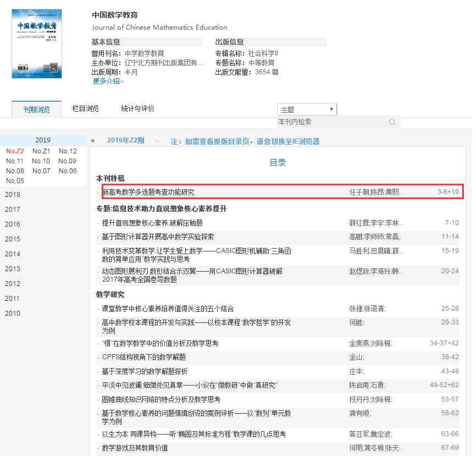Click the search magnifier icon

click(x=392, y=122)
